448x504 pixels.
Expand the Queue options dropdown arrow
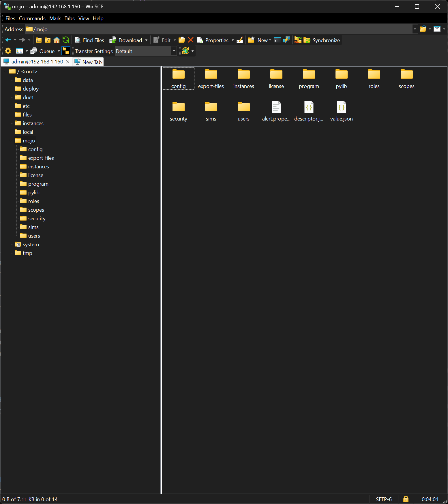pyautogui.click(x=59, y=51)
